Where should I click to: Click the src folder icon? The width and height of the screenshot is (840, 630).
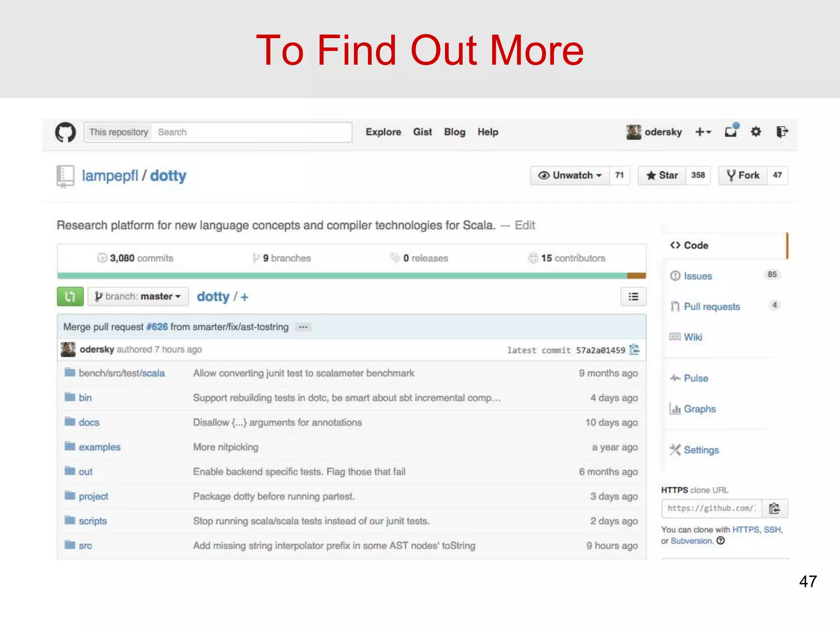(x=70, y=545)
